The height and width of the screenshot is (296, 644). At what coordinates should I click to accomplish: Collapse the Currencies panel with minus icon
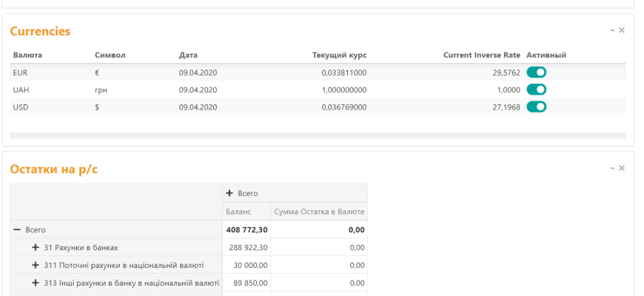(x=612, y=30)
